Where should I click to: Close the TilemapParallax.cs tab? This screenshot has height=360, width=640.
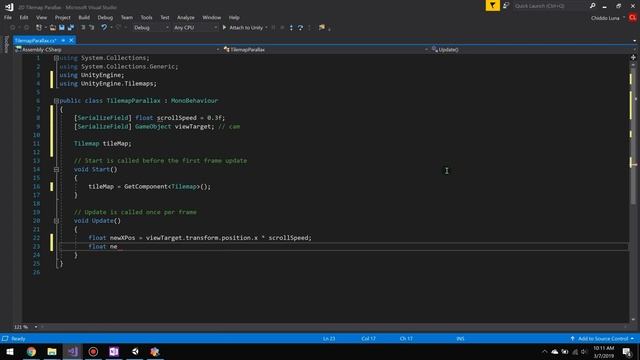tap(71, 40)
